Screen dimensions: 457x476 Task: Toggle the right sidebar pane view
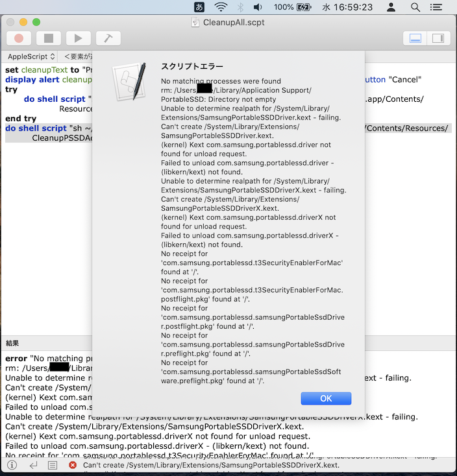[438, 38]
